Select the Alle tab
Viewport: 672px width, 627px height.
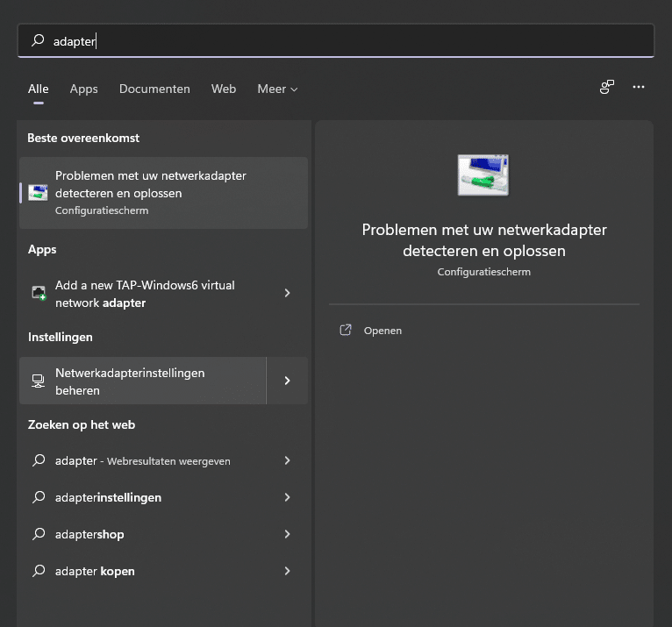pyautogui.click(x=38, y=89)
